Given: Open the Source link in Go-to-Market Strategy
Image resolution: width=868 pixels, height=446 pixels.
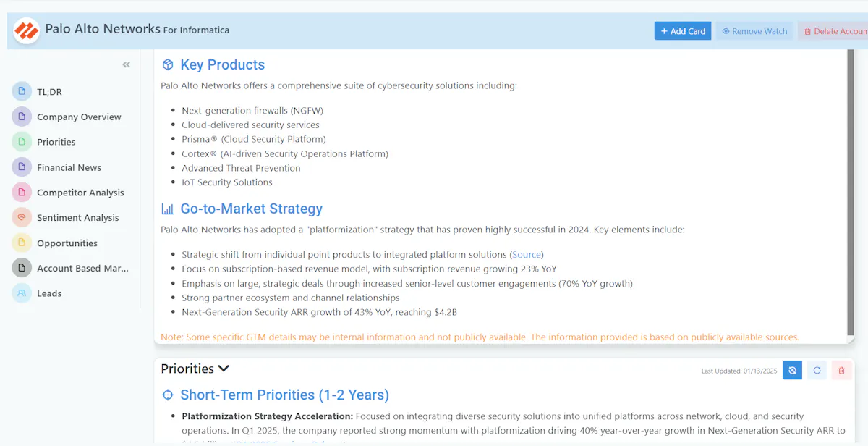Looking at the screenshot, I should click(527, 255).
